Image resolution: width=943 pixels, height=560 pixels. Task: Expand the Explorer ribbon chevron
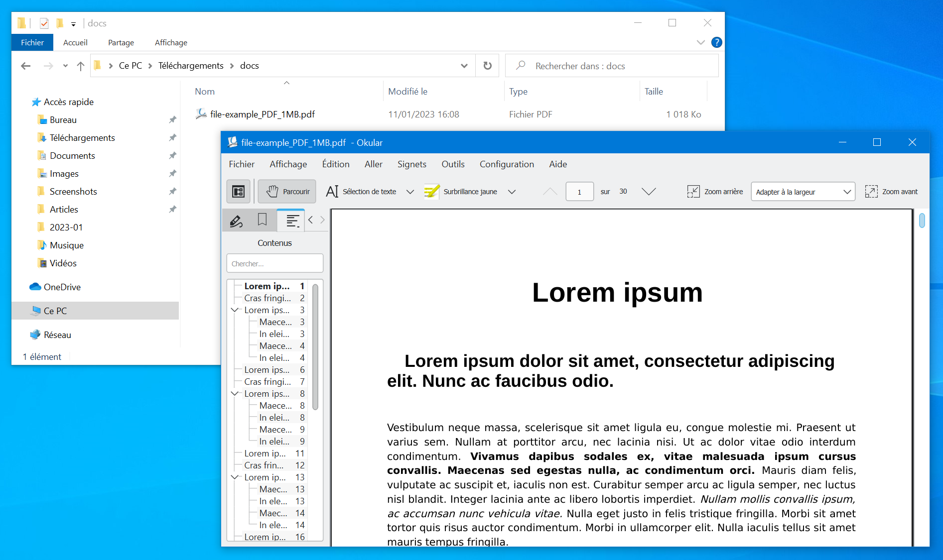click(701, 42)
